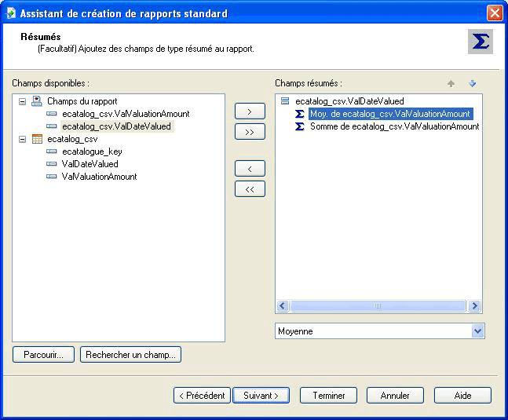
Task: Click the group icon beside ecatalog_csv.ValDateValued summary
Action: point(285,101)
